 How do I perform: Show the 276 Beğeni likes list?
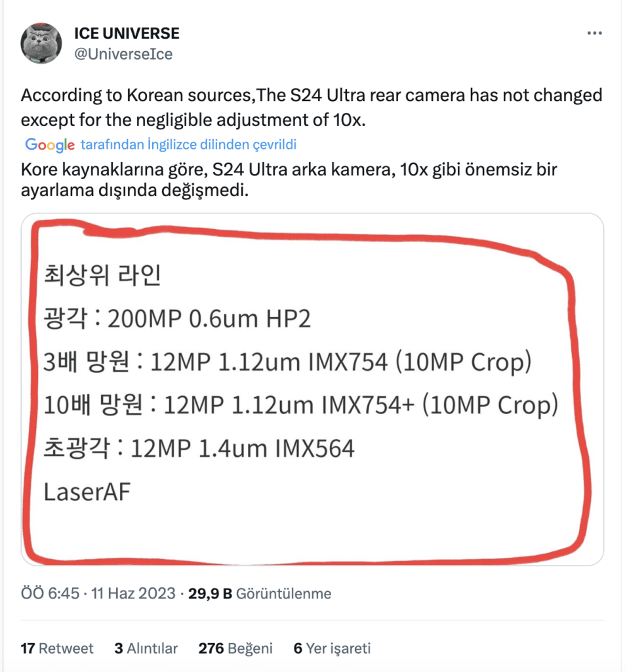(235, 648)
